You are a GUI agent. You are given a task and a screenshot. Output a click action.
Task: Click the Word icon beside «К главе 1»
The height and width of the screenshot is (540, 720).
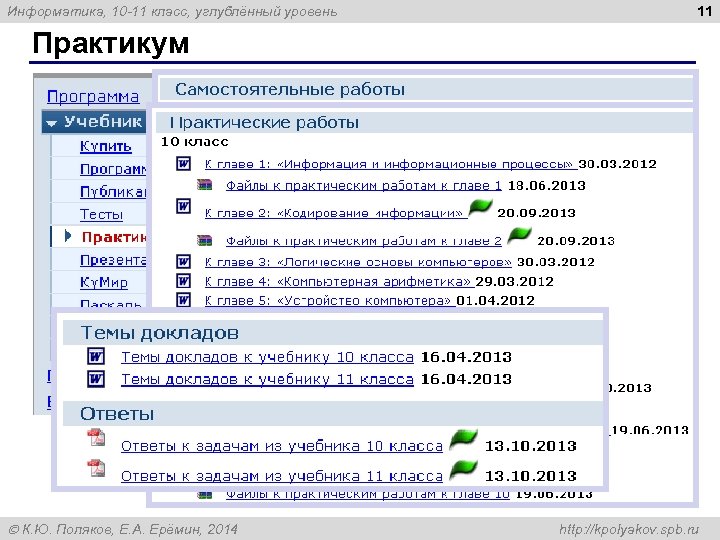tap(184, 163)
